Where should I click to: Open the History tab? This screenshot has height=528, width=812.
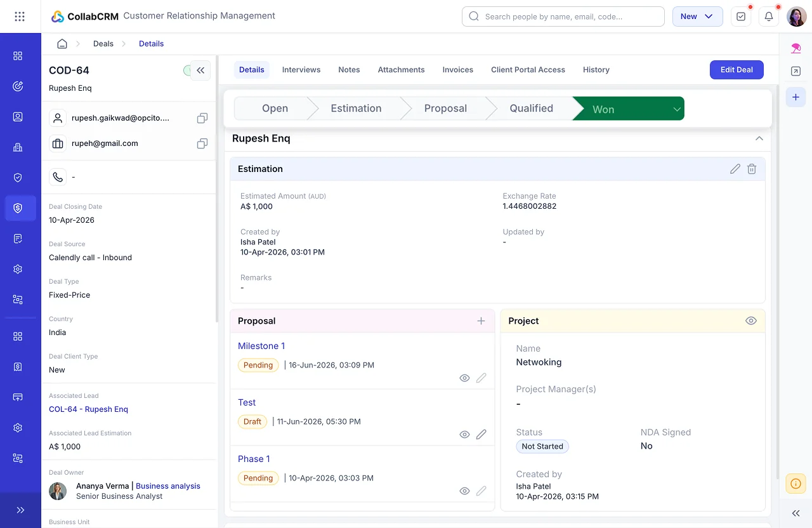coord(596,70)
